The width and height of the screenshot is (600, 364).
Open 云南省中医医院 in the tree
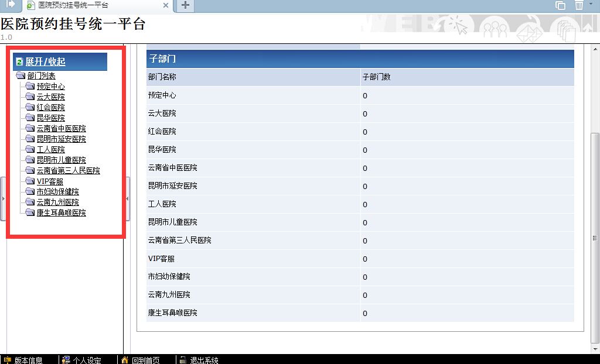(x=61, y=129)
